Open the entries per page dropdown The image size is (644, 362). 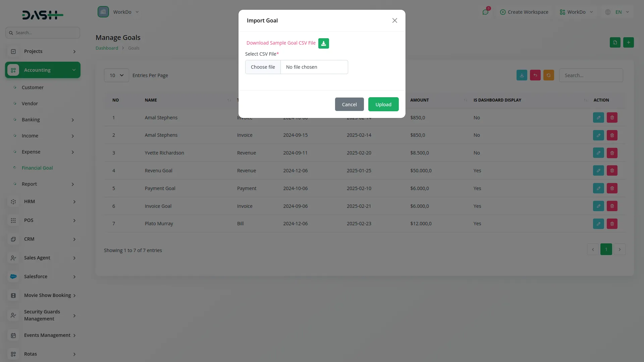(x=116, y=75)
